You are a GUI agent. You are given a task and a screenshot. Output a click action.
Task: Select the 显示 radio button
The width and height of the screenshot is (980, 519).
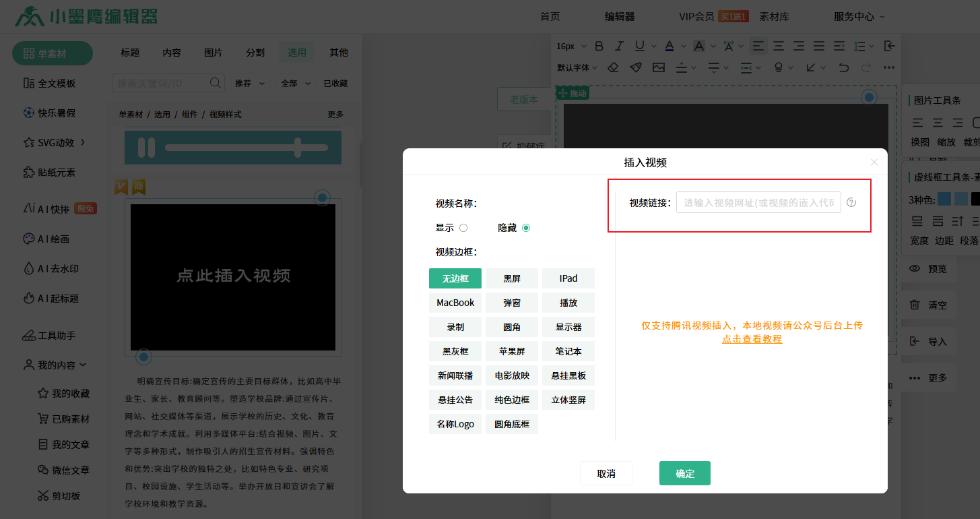(x=463, y=228)
